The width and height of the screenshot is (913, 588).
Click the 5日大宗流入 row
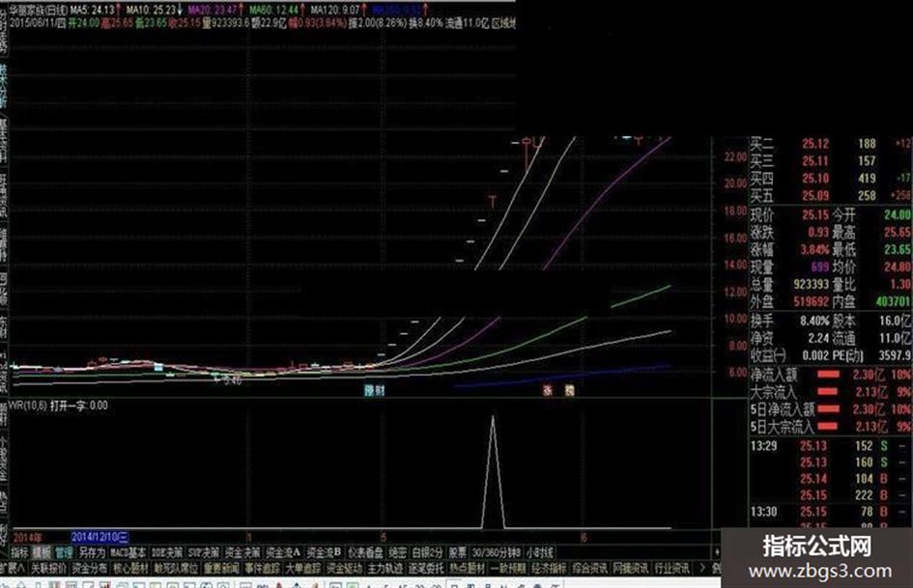[830, 427]
